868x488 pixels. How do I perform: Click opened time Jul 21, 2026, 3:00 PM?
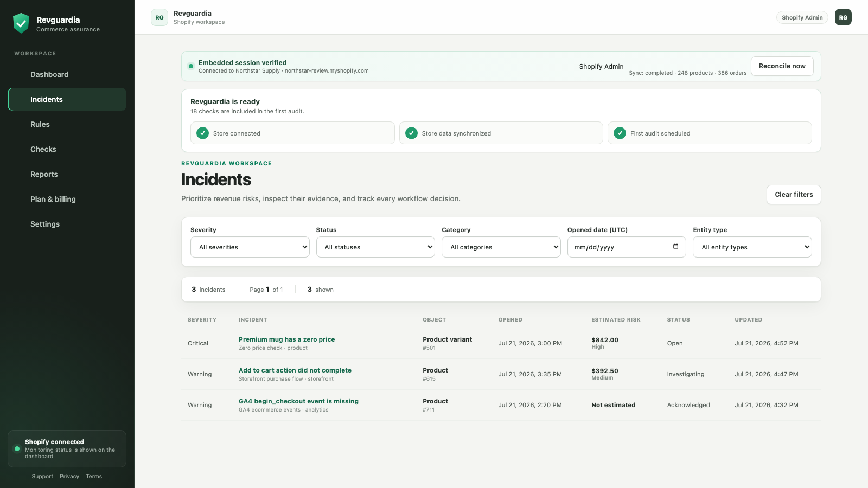(x=530, y=343)
